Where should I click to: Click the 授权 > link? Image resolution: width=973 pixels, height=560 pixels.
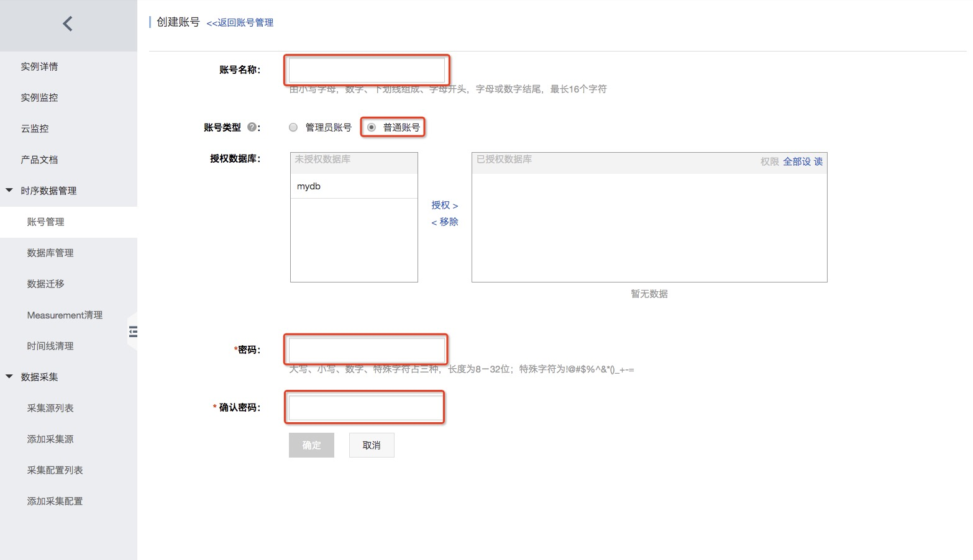pyautogui.click(x=445, y=205)
